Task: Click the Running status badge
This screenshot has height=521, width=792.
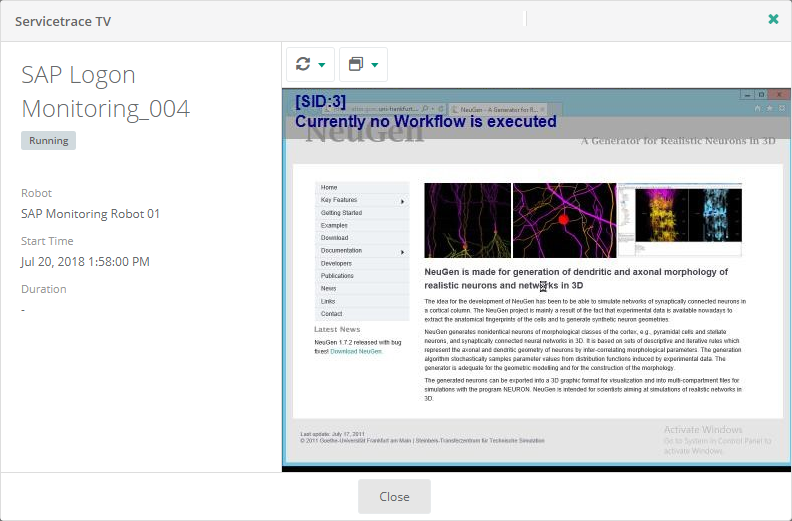Action: click(x=48, y=140)
